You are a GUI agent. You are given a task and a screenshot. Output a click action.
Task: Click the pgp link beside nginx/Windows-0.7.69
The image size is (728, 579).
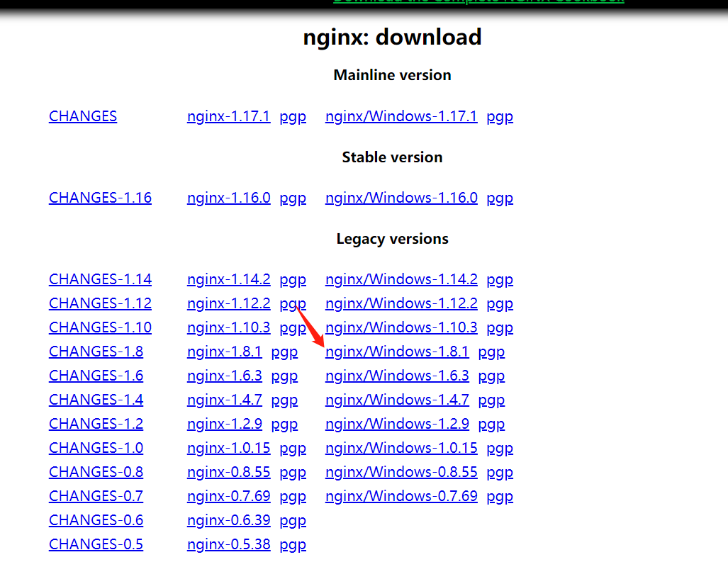[500, 498]
